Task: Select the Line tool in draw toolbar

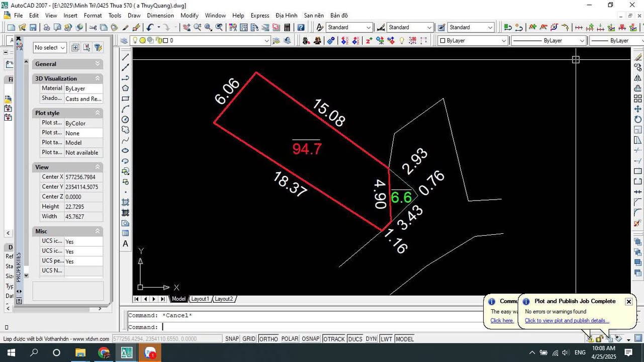Action: point(126,57)
